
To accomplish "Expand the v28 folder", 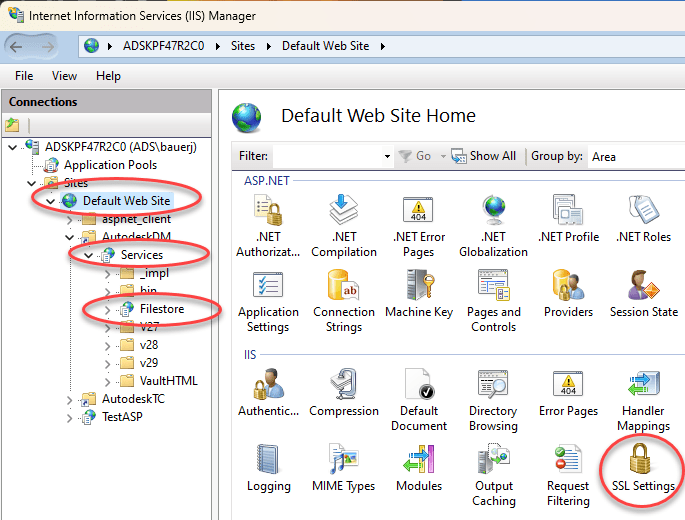I will click(107, 345).
